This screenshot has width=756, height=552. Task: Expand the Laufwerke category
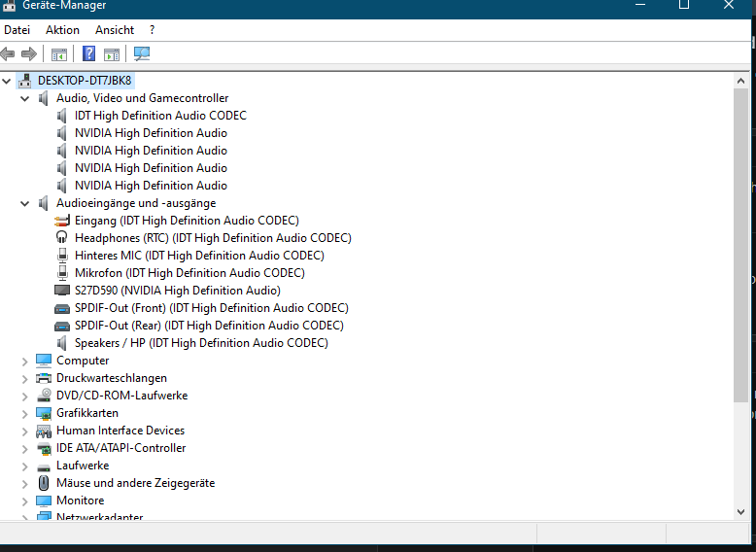point(24,466)
